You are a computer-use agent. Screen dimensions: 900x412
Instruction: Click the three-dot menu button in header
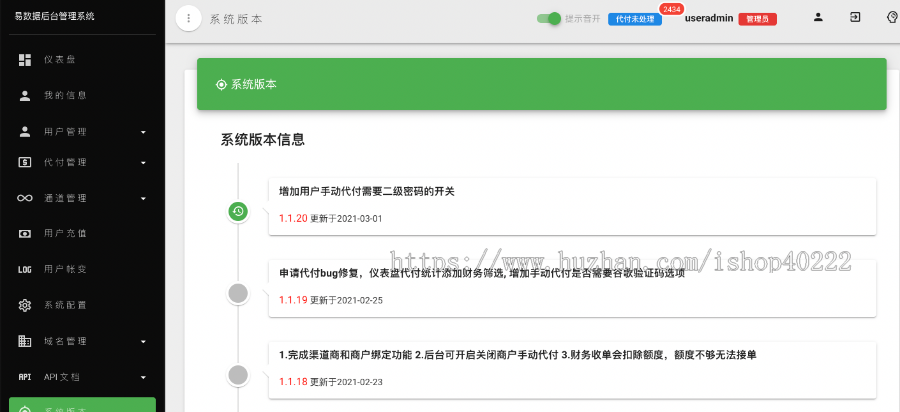pos(188,18)
